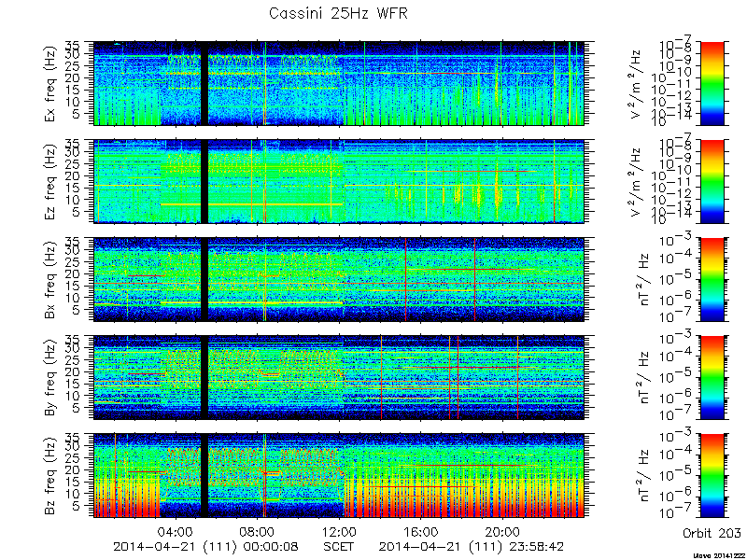This screenshot has width=747, height=560.
Task: Select the Ex freq spectrogram panel
Action: [339, 83]
